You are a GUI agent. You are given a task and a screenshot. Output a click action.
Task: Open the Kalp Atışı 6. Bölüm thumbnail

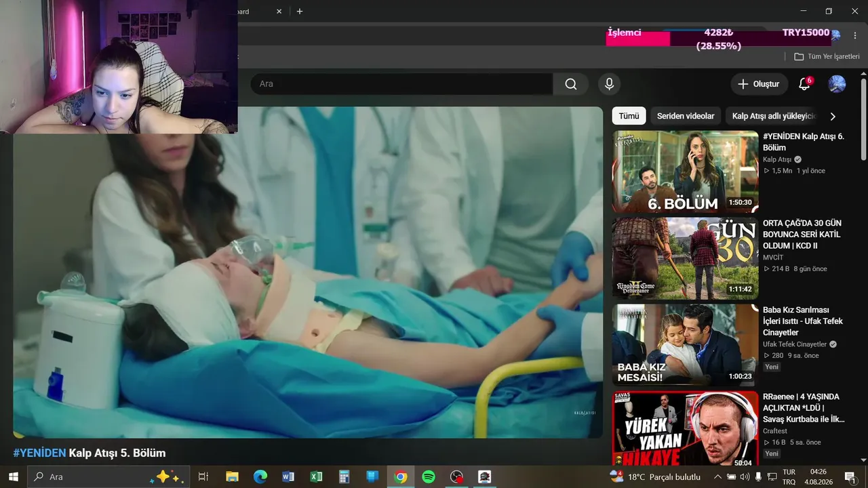[x=686, y=172]
